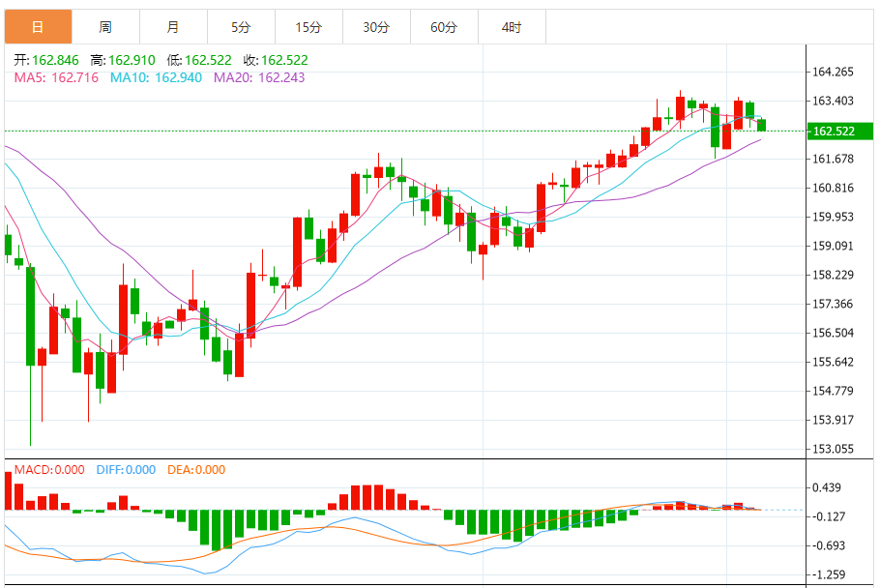Click the 高:162.910 high price value
Image resolution: width=880 pixels, height=588 pixels.
123,60
